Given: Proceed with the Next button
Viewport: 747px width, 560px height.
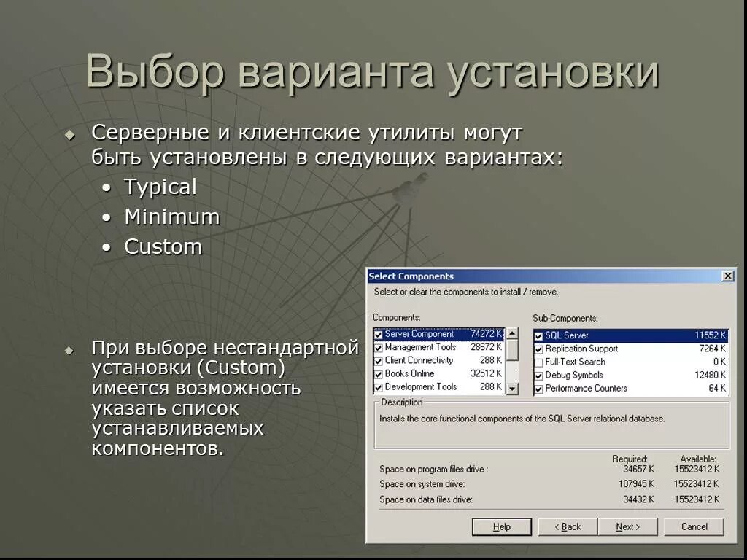Looking at the screenshot, I should coord(628,526).
